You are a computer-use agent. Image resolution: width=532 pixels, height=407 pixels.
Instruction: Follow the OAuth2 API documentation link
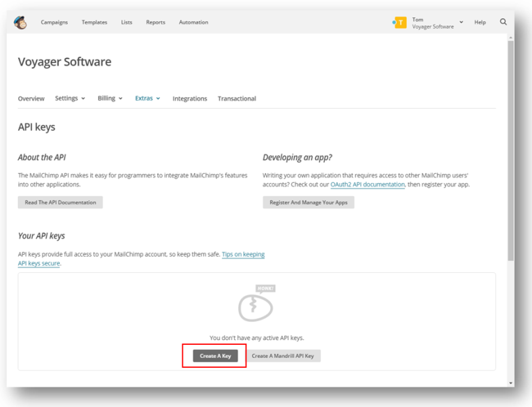tap(367, 185)
